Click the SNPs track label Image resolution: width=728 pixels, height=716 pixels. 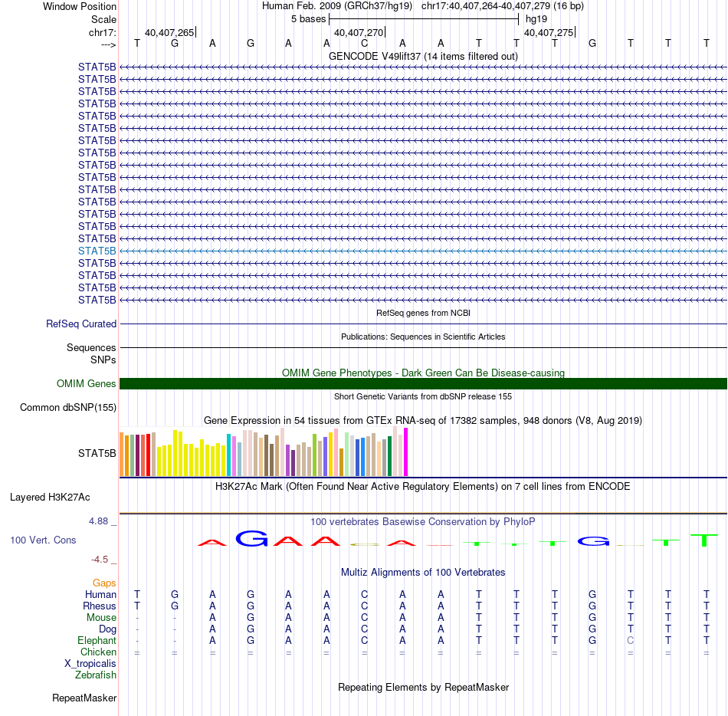pyautogui.click(x=103, y=360)
